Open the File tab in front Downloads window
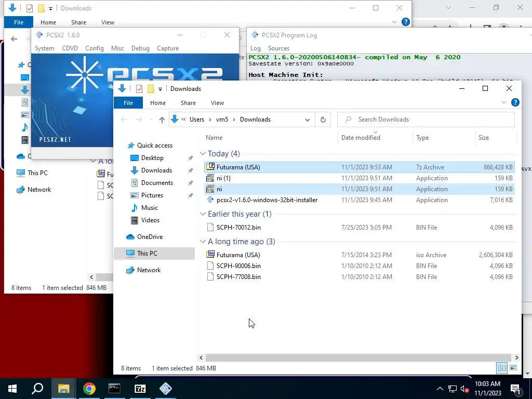The height and width of the screenshot is (399, 532). pyautogui.click(x=128, y=103)
